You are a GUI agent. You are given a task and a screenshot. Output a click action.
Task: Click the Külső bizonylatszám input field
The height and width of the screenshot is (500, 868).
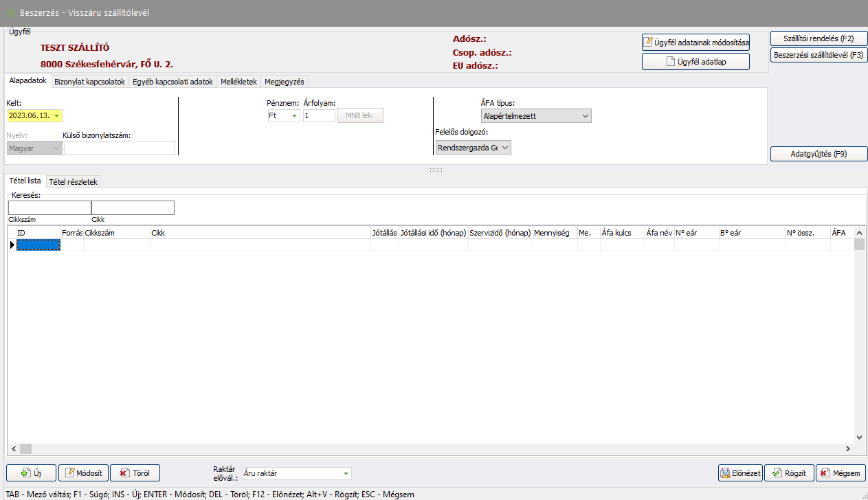pyautogui.click(x=120, y=148)
